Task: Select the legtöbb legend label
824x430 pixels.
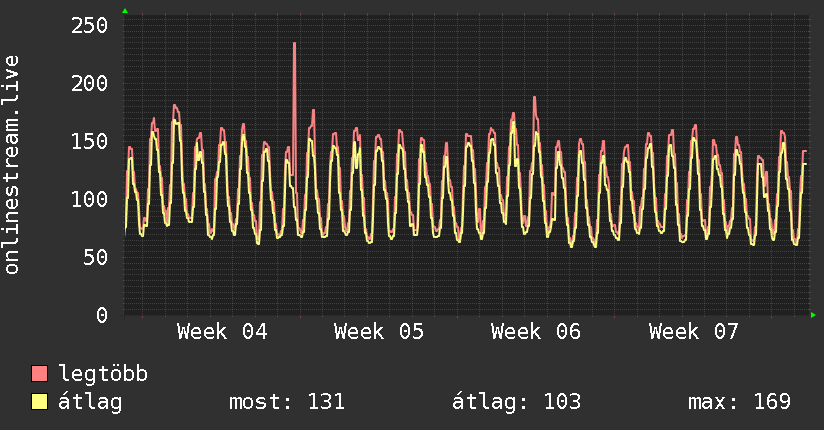Action: tap(104, 374)
